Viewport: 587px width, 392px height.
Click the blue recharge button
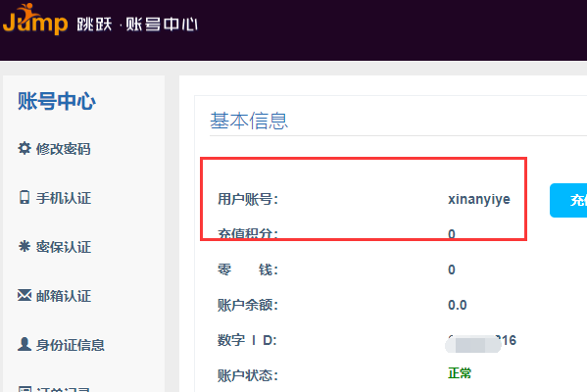coord(568,200)
